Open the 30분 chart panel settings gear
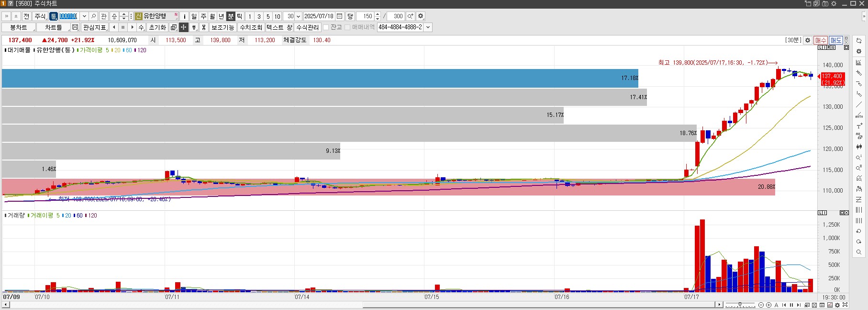Screen dimensions: 868x310 pyautogui.click(x=808, y=40)
